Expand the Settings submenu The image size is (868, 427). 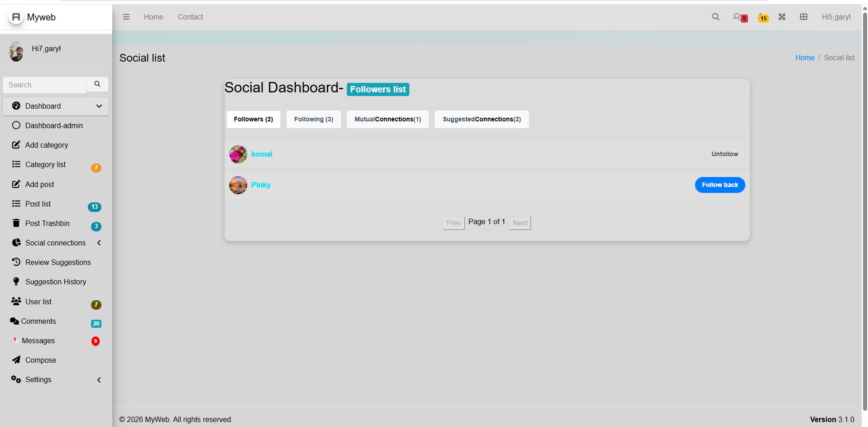pos(99,380)
